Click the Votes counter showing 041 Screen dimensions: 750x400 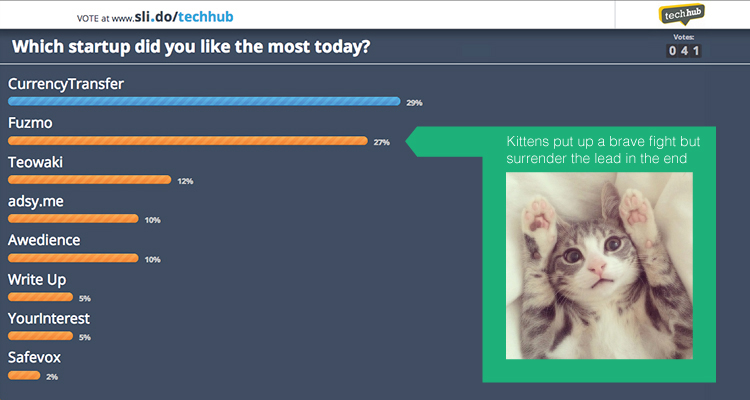click(684, 50)
